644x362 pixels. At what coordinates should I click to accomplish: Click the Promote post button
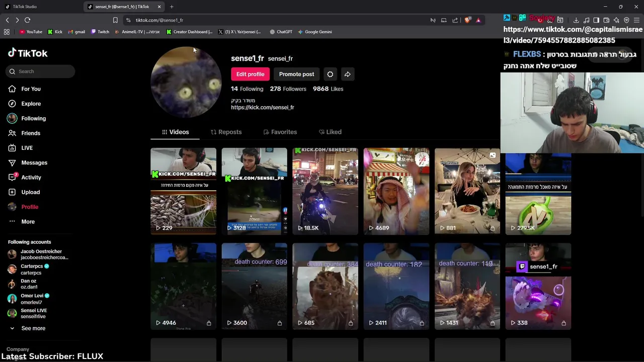pyautogui.click(x=296, y=74)
